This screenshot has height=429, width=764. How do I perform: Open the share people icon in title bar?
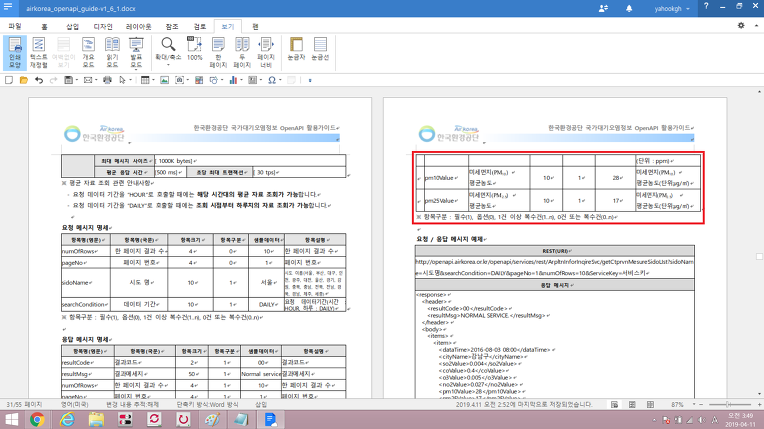coord(603,8)
